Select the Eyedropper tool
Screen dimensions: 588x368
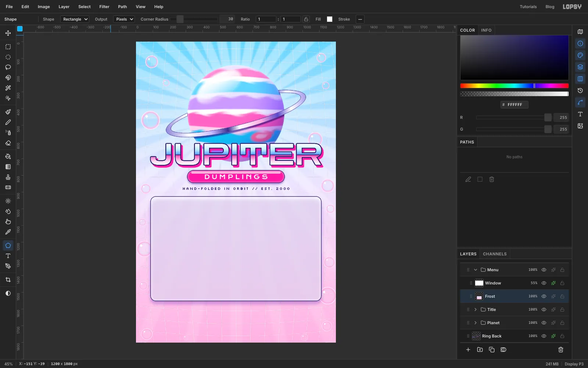(8, 232)
